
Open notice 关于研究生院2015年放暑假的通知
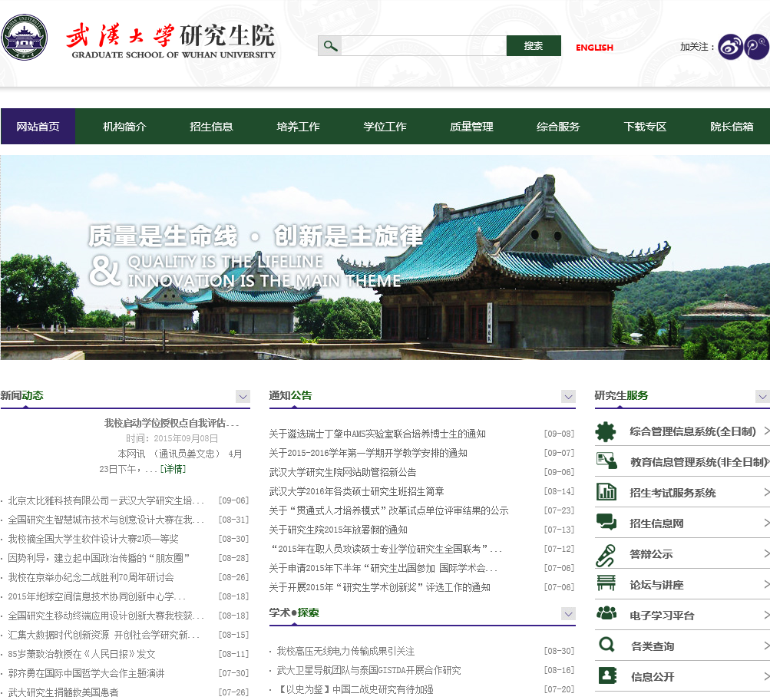tap(339, 529)
